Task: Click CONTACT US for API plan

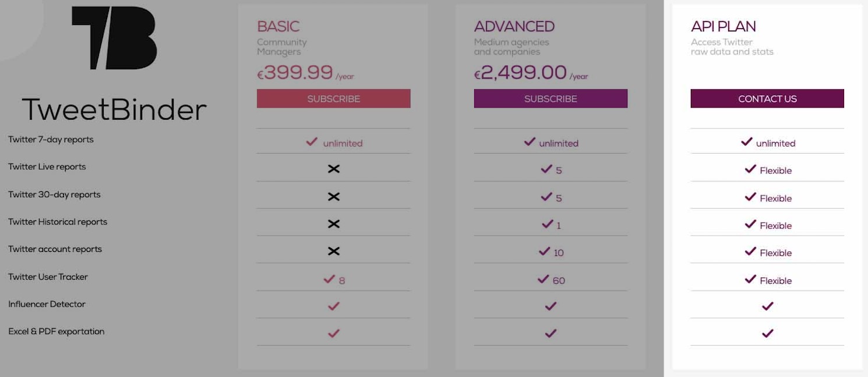Action: point(767,98)
